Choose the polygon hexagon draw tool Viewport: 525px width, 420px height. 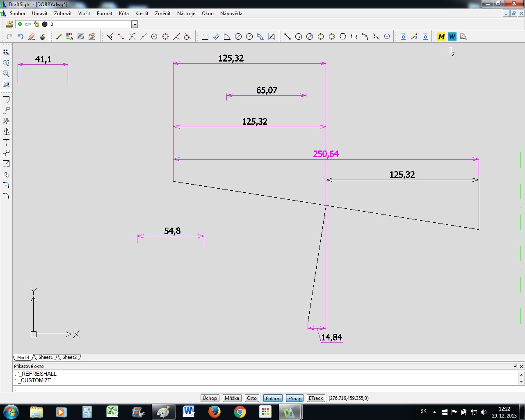(x=343, y=37)
